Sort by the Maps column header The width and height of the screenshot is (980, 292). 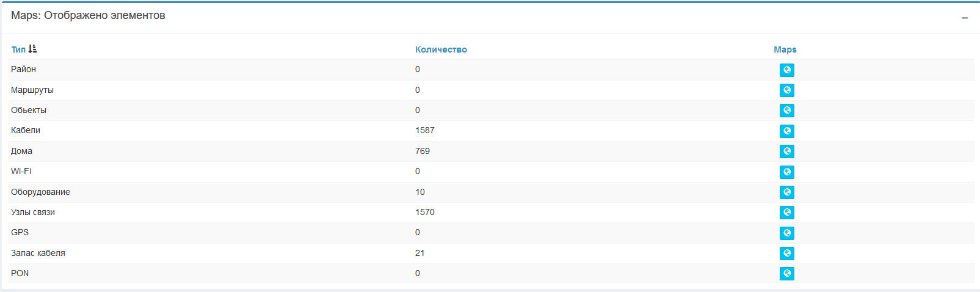coord(785,49)
